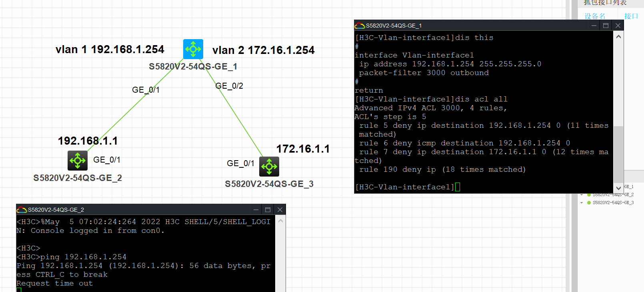Click the S5820V2-54QS-GE_2 terminal window title text
644x292 pixels.
(x=56, y=210)
